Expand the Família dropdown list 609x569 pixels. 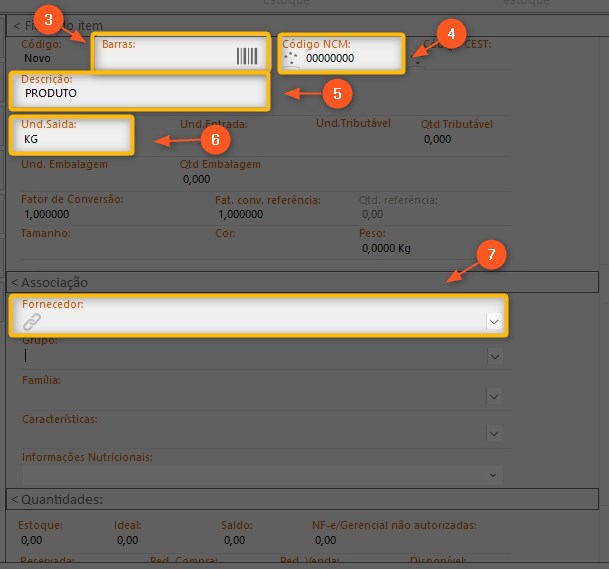[494, 396]
